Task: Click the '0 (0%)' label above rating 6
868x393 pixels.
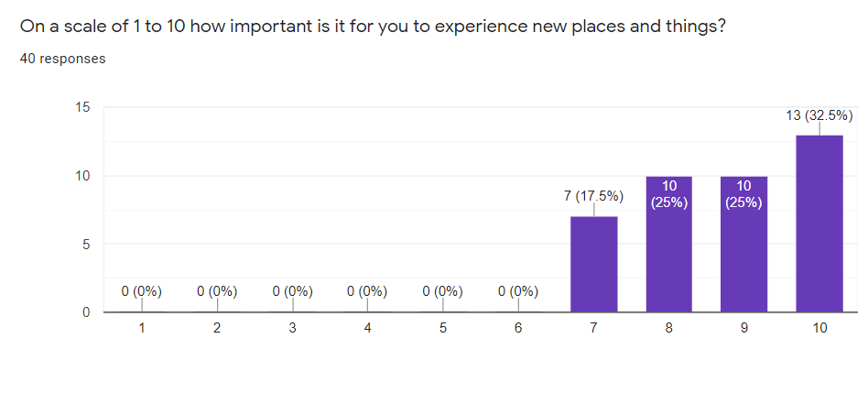Action: tap(518, 291)
